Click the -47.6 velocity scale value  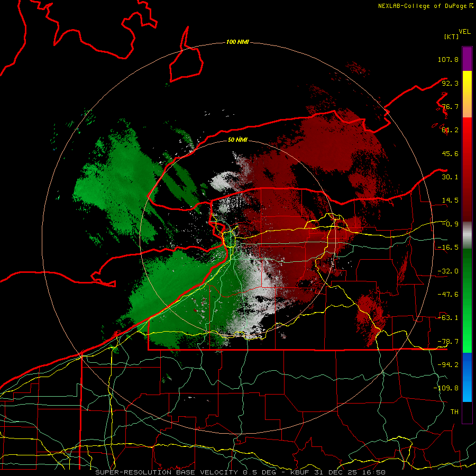448,295
